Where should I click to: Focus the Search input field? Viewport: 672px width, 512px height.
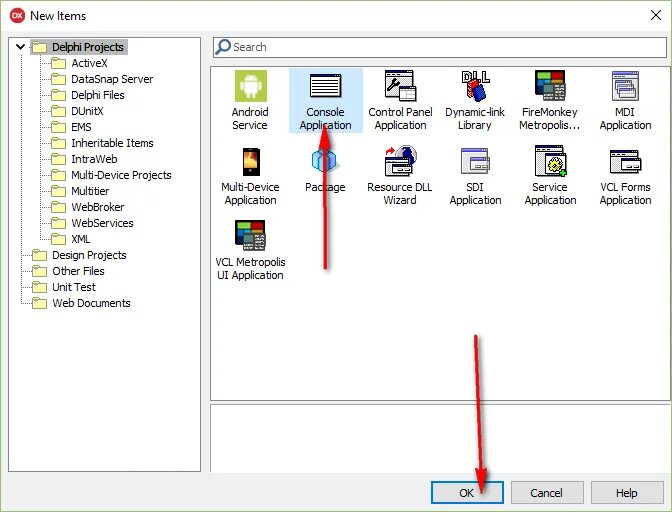[440, 47]
